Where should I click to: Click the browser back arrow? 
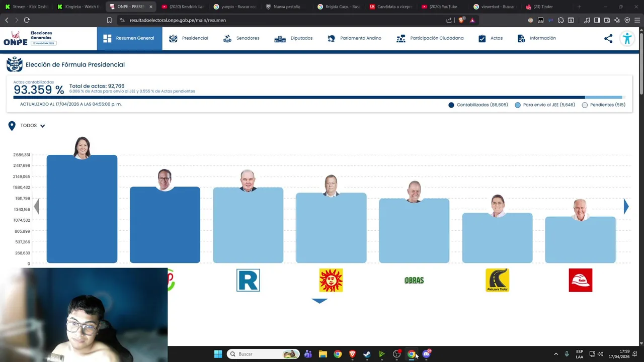coord(7,20)
